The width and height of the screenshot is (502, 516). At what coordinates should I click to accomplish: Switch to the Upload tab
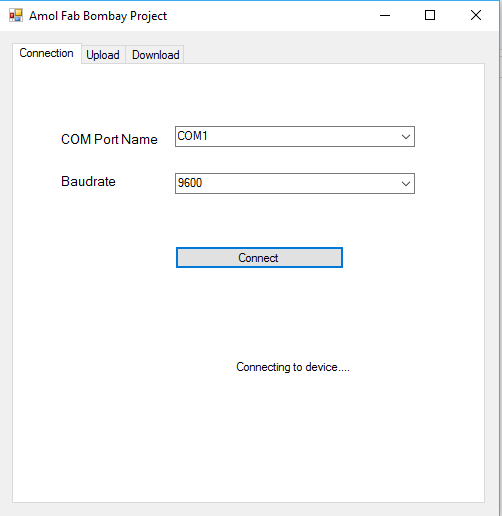pos(103,55)
